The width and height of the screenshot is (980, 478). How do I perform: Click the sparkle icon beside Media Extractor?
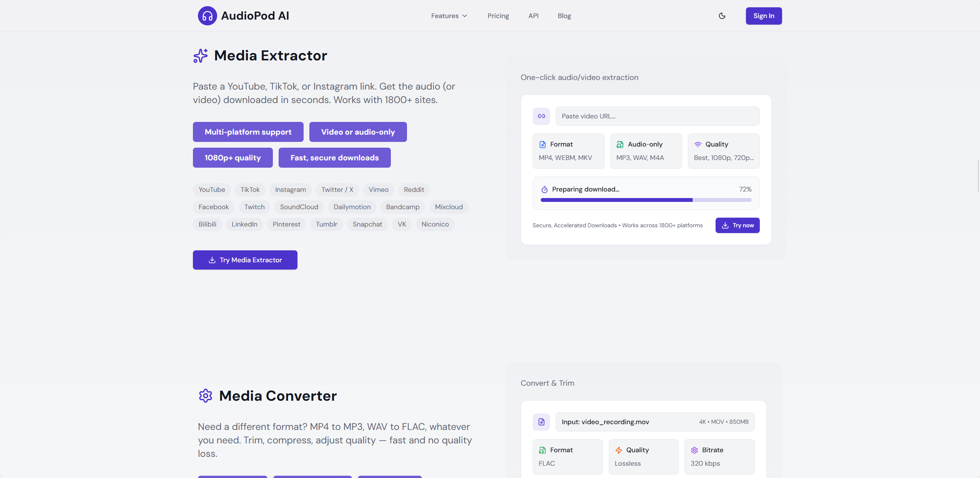pos(200,56)
